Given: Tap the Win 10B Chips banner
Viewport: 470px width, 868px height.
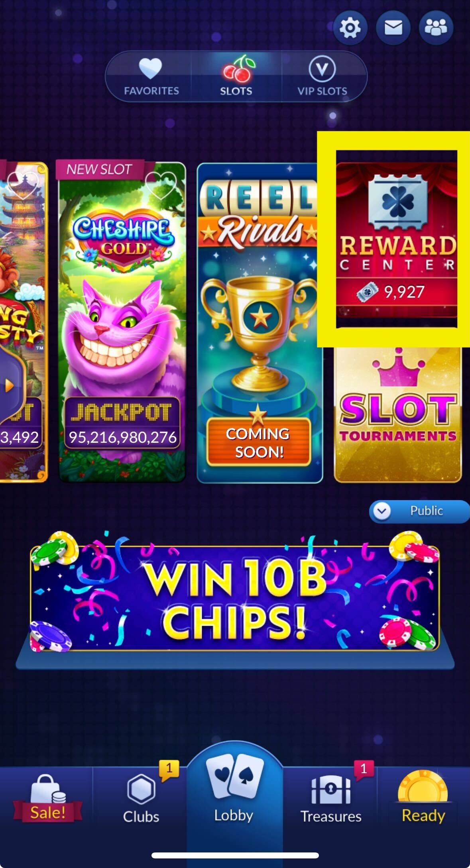Looking at the screenshot, I should tap(235, 598).
